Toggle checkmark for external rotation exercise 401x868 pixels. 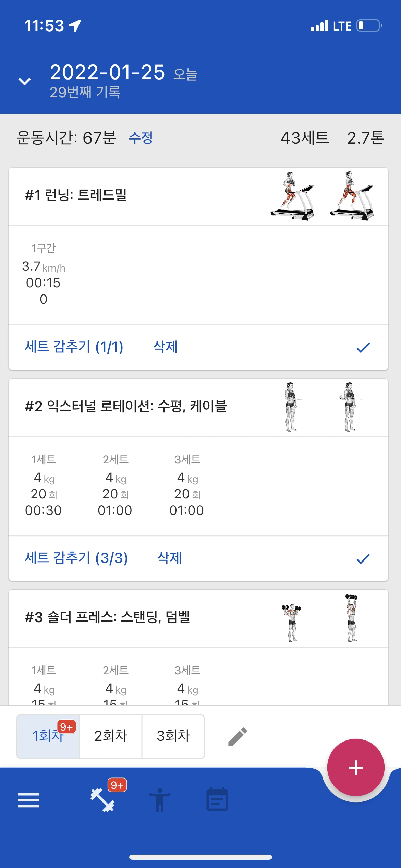point(363,559)
